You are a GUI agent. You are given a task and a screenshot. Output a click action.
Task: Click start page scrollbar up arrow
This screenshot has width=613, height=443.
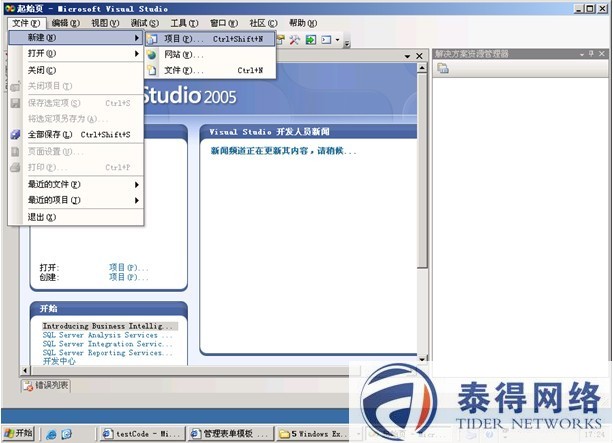coord(422,68)
